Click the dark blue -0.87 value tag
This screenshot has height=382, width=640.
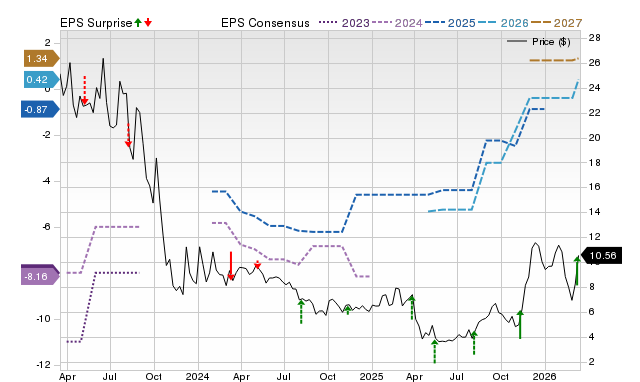click(40, 109)
